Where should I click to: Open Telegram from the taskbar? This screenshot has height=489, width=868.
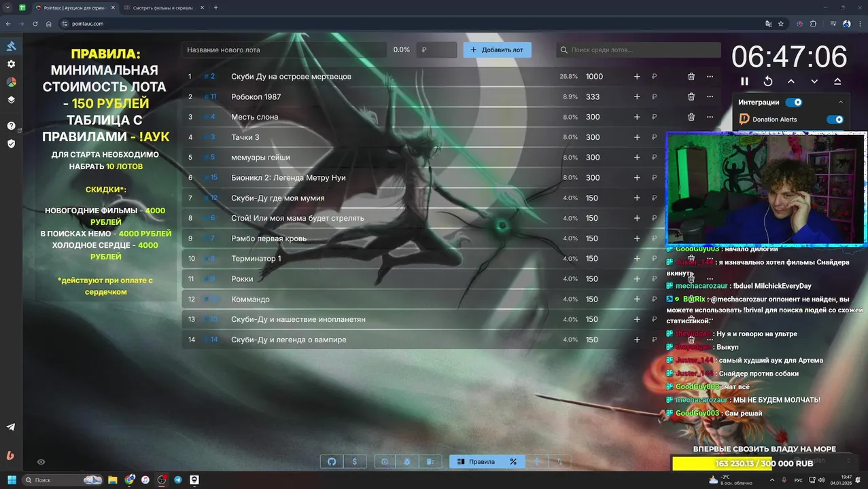tap(178, 480)
